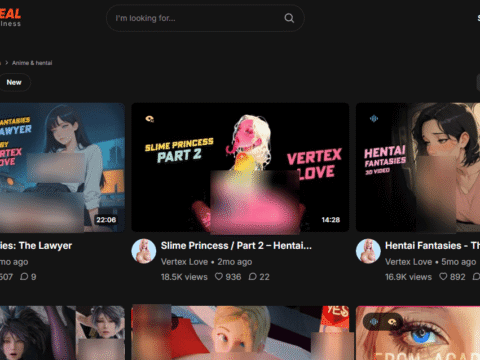Focus the "I'm looking for..." search field
This screenshot has width=480, height=360.
[205, 18]
